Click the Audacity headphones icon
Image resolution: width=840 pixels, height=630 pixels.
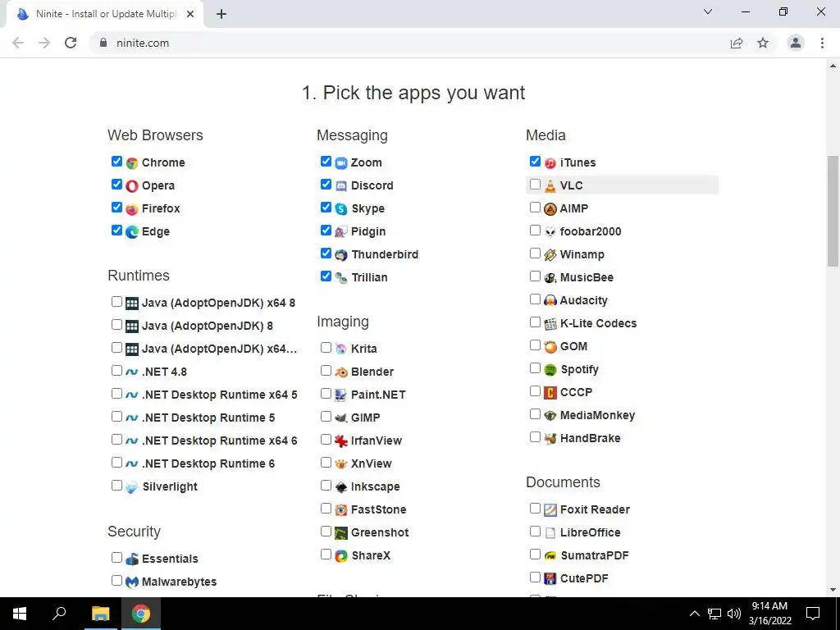pyautogui.click(x=550, y=300)
